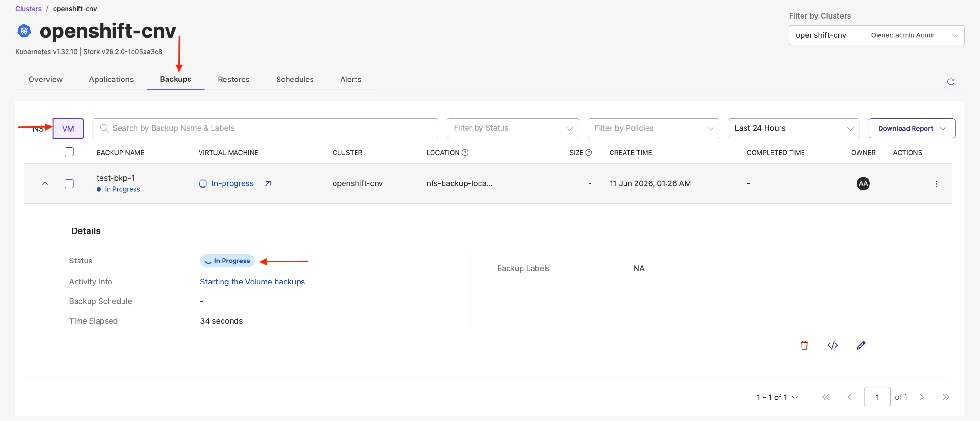Viewport: 980px width, 421px height.
Task: Open the Alerts tab
Action: (351, 80)
